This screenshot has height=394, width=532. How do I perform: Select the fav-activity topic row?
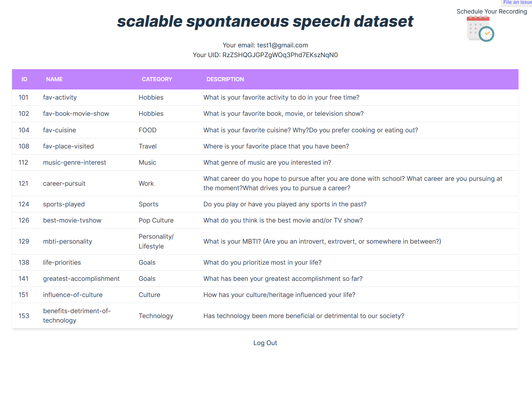60,97
